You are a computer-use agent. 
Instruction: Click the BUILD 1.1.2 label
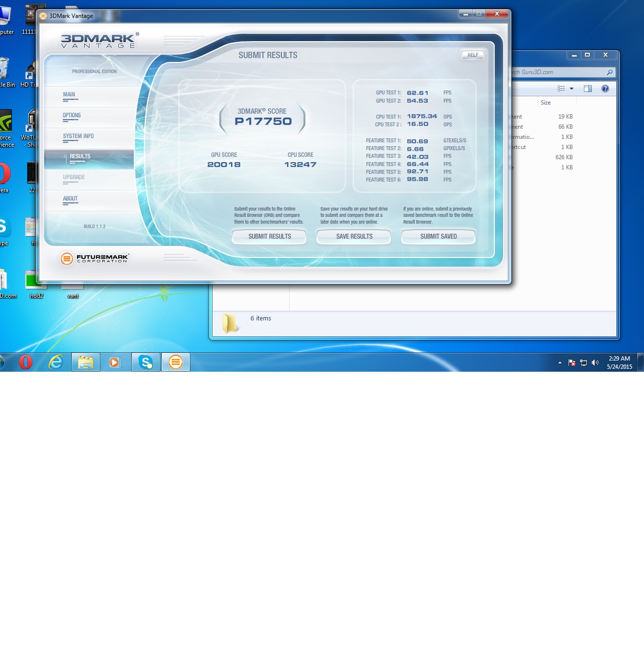[94, 227]
